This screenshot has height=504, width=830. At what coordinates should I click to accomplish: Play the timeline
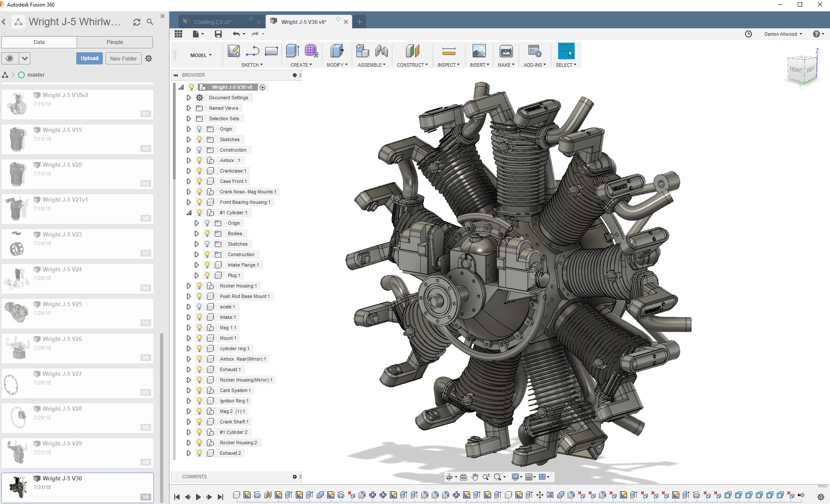[x=198, y=497]
